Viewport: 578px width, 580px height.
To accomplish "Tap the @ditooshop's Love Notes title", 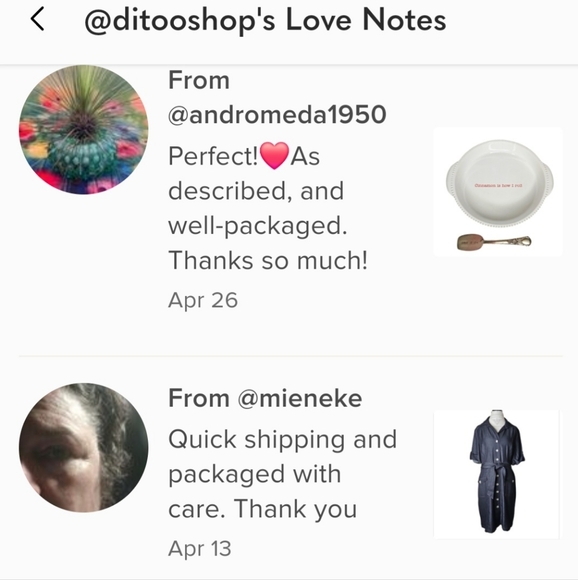I will click(x=265, y=20).
